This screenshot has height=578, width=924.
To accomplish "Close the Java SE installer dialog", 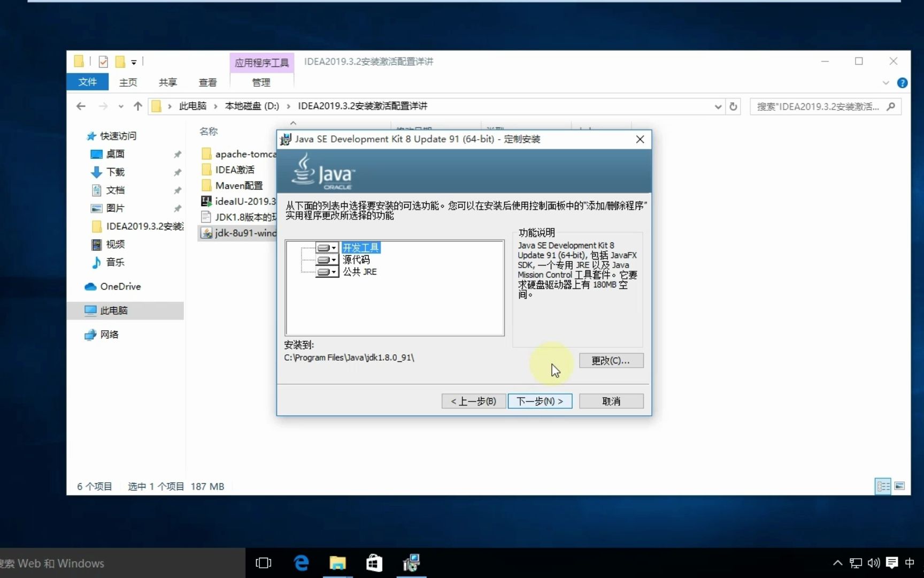I will pos(640,140).
